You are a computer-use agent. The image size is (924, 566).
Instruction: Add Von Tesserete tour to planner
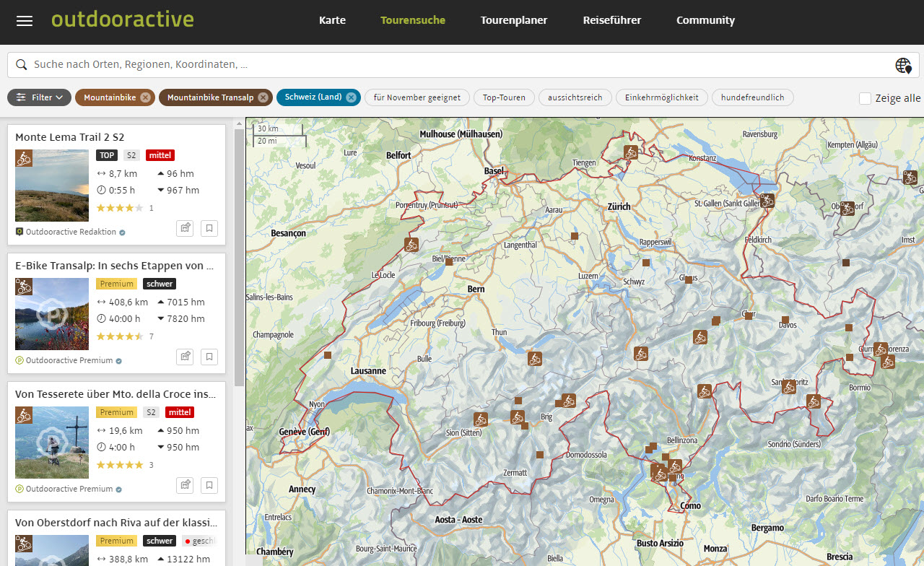(186, 485)
